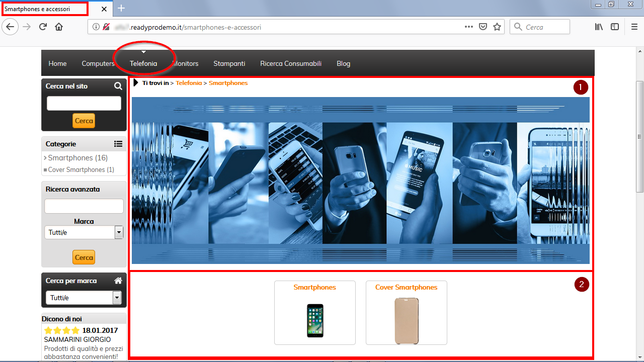The width and height of the screenshot is (644, 362).
Task: Click the insecure connection padlock icon
Action: pos(106,27)
